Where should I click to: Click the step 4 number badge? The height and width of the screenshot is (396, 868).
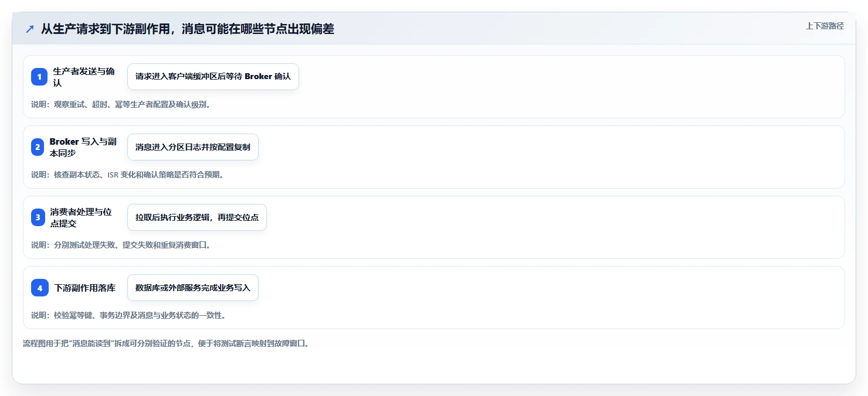[x=40, y=288]
